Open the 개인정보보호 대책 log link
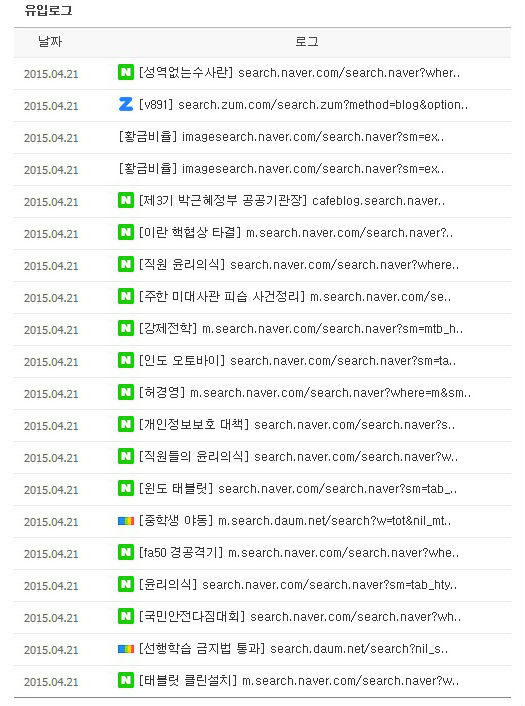Screen dimensions: 525x706 point(297,424)
